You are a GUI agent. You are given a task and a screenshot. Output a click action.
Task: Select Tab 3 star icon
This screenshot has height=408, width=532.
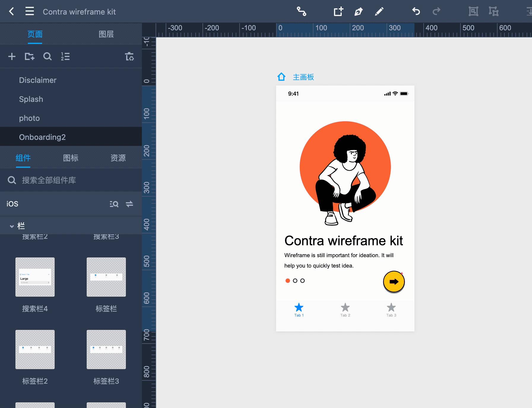pyautogui.click(x=391, y=308)
